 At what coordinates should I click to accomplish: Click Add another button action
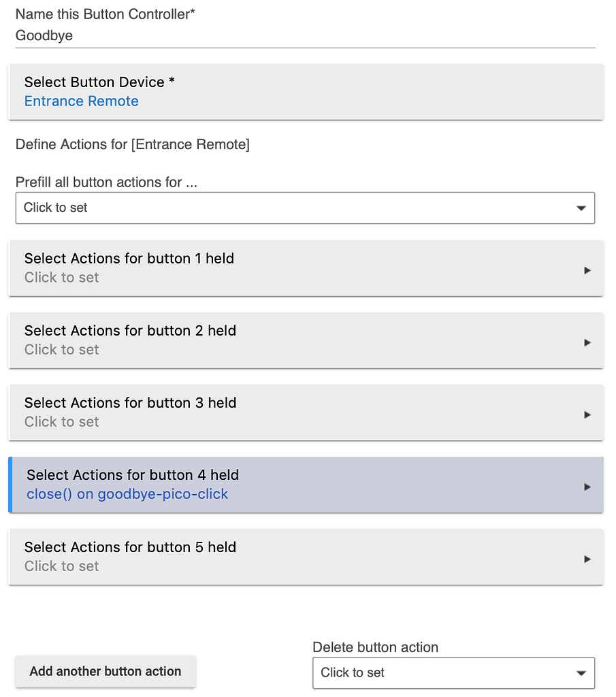point(106,671)
